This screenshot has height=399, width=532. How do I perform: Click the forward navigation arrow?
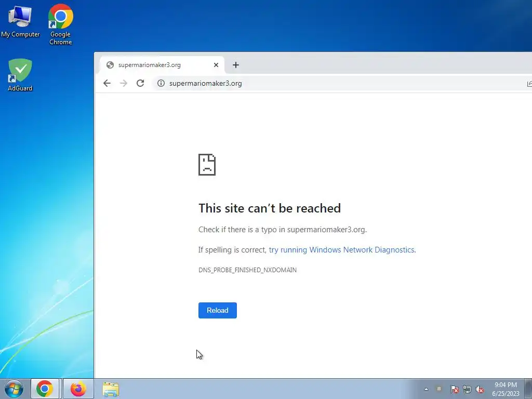[124, 83]
